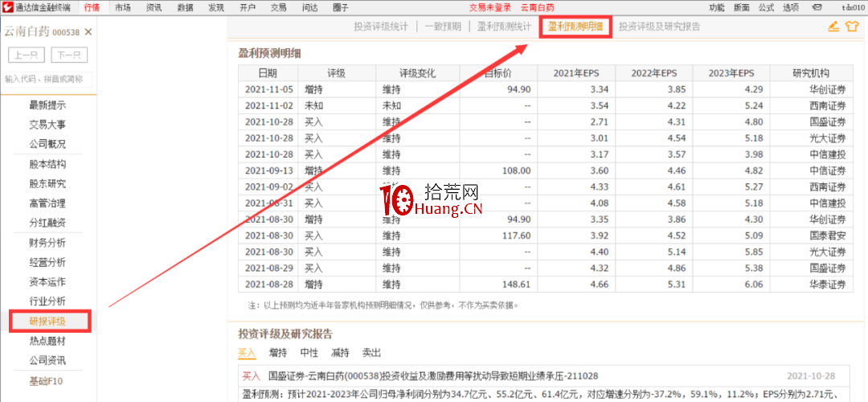Open the 国盛证券 research report title
Screen dimensions: 868x402
(433, 376)
